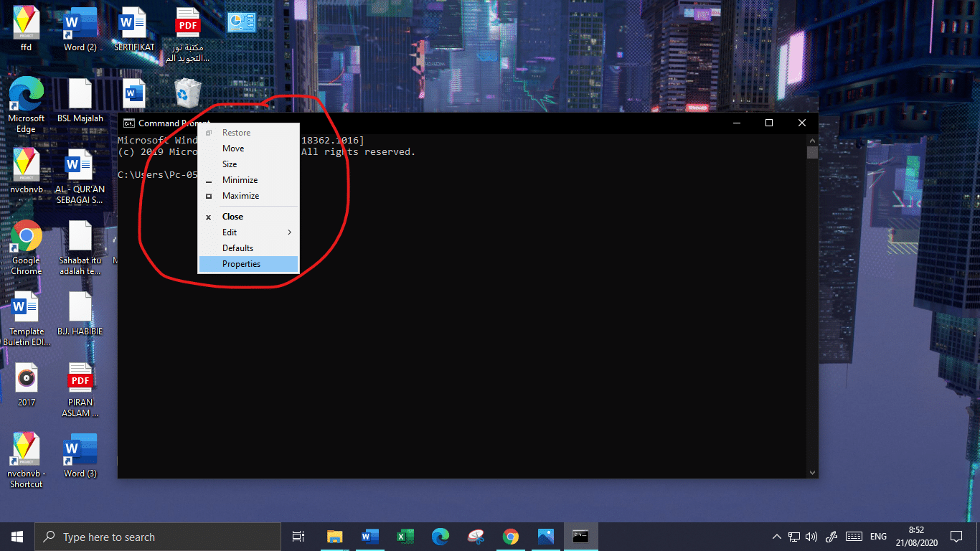Select the nvcbnvb - Shortcut icon
The height and width of the screenshot is (551, 980).
point(27,461)
